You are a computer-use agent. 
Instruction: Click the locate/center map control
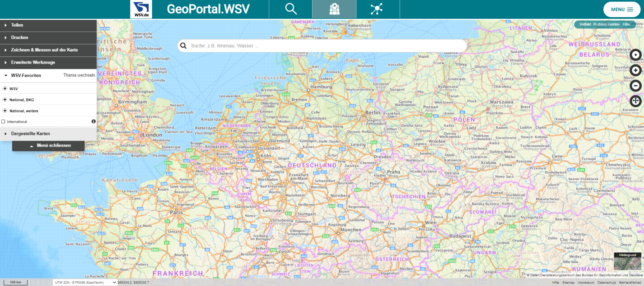636,55
